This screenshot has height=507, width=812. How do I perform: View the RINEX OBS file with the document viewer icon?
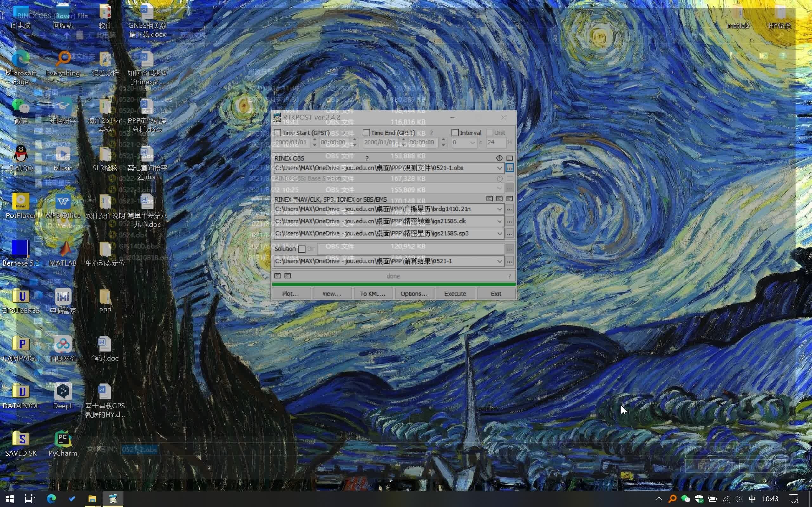tap(509, 158)
